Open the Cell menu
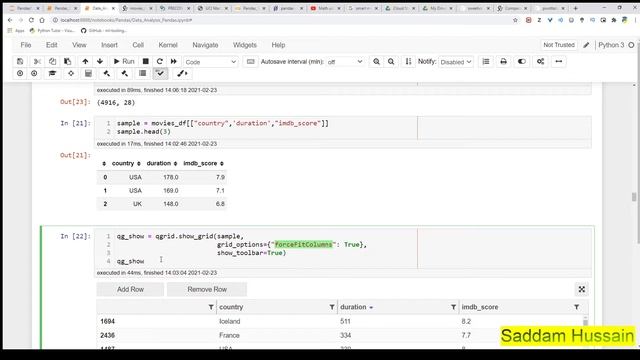The width and height of the screenshot is (640, 360). click(x=138, y=45)
